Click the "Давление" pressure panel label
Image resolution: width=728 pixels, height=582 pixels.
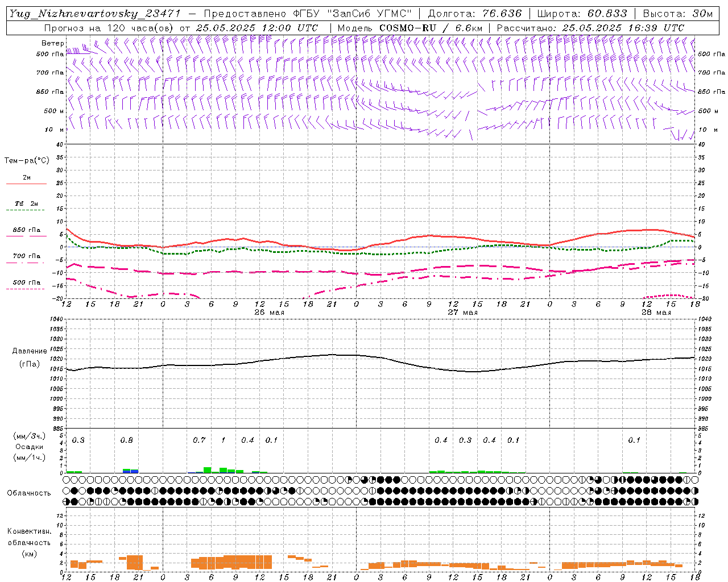30,351
